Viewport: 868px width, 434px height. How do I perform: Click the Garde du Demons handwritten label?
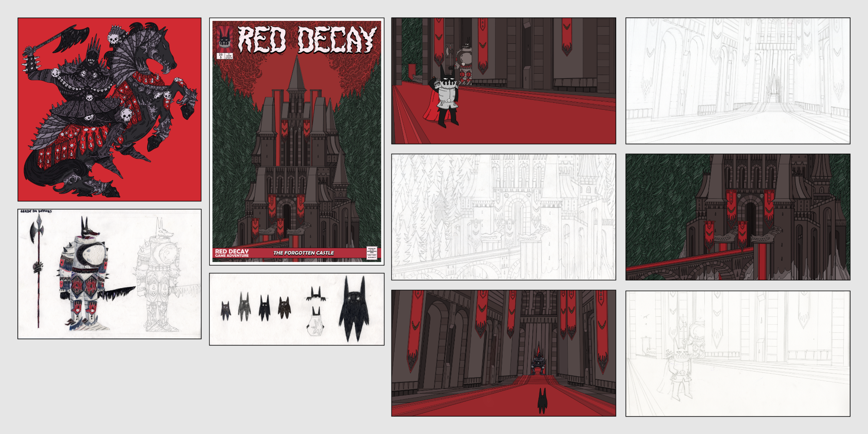point(36,211)
